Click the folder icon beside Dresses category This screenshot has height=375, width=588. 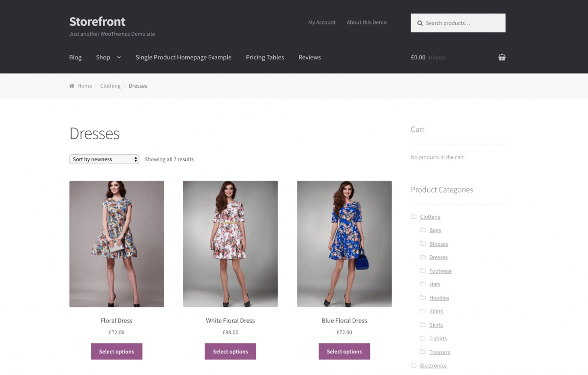[423, 257]
